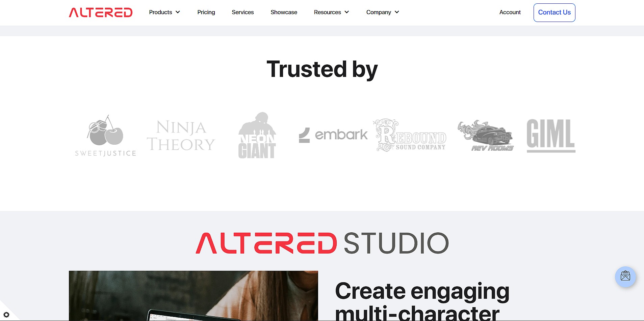Image resolution: width=644 pixels, height=321 pixels.
Task: Expand the Resources dropdown menu
Action: 331,12
